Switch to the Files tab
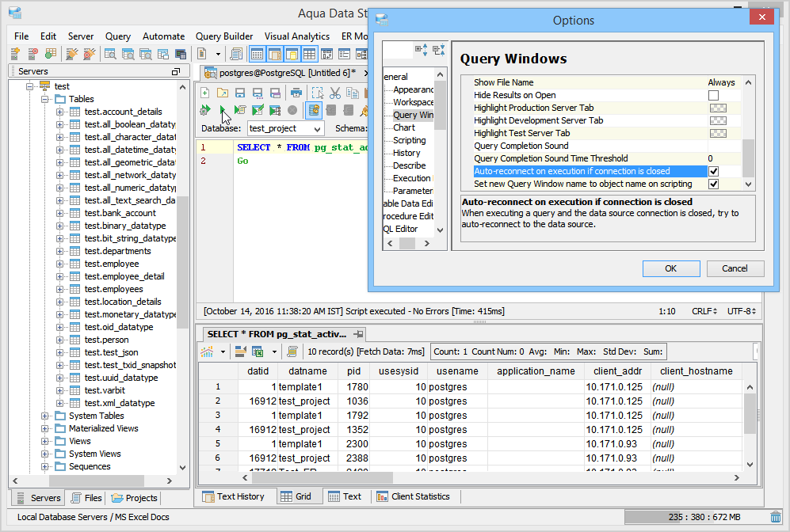 (86, 498)
